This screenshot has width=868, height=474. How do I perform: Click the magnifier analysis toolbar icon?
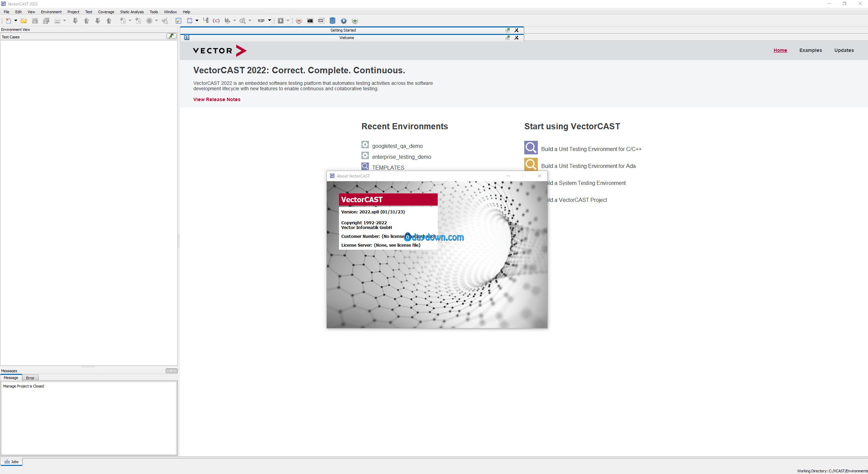pos(242,21)
